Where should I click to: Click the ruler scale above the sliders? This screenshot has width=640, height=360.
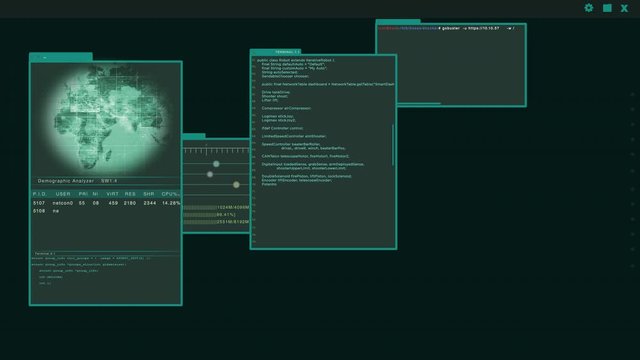(216, 151)
